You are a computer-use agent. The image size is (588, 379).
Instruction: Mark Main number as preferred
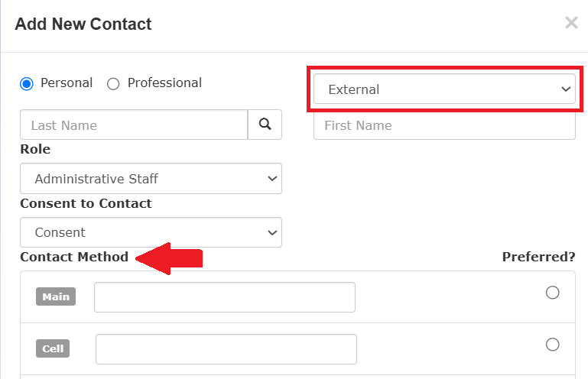click(552, 293)
